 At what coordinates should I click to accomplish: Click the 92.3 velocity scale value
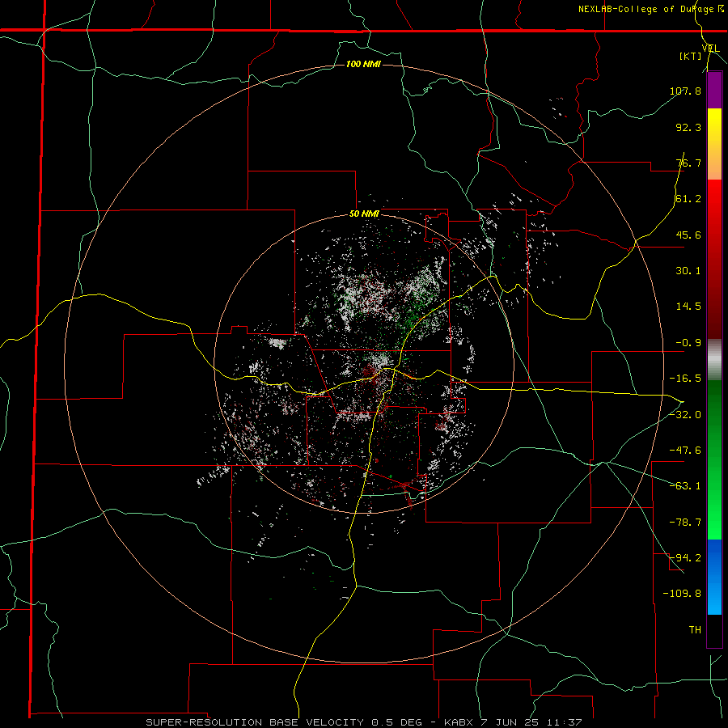[688, 127]
